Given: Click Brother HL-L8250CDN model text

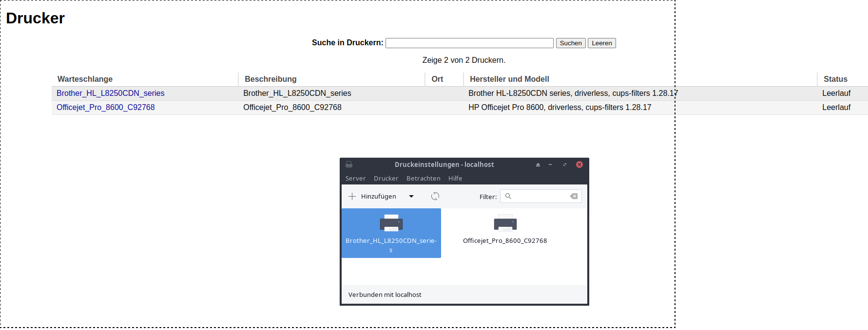Looking at the screenshot, I should (573, 93).
